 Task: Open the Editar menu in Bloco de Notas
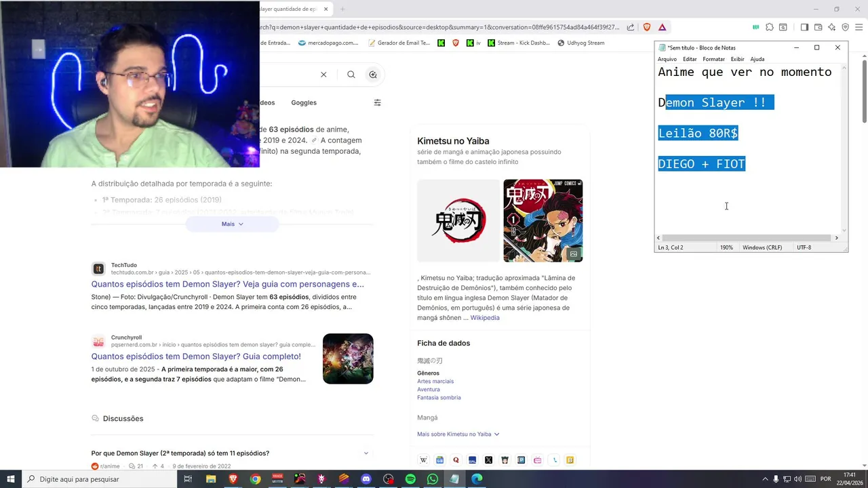point(690,59)
